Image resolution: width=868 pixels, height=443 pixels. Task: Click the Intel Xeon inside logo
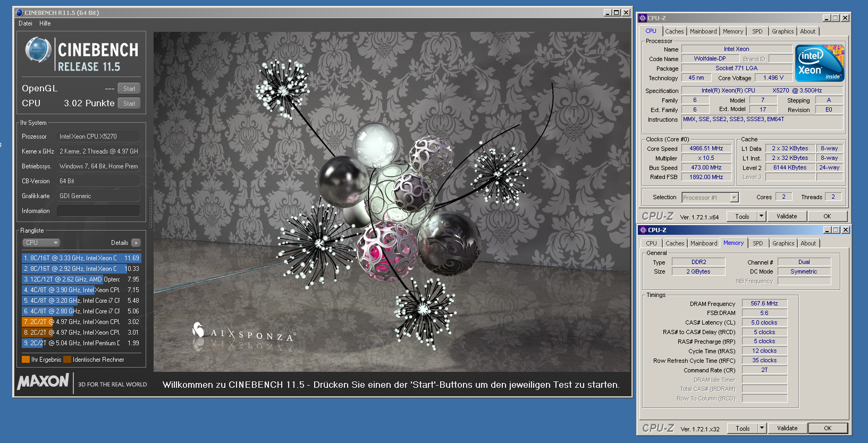coord(820,63)
